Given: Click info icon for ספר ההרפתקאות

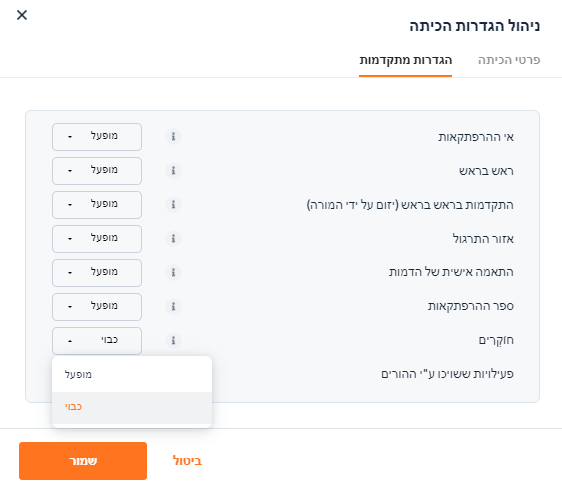Looking at the screenshot, I should coord(173,306).
